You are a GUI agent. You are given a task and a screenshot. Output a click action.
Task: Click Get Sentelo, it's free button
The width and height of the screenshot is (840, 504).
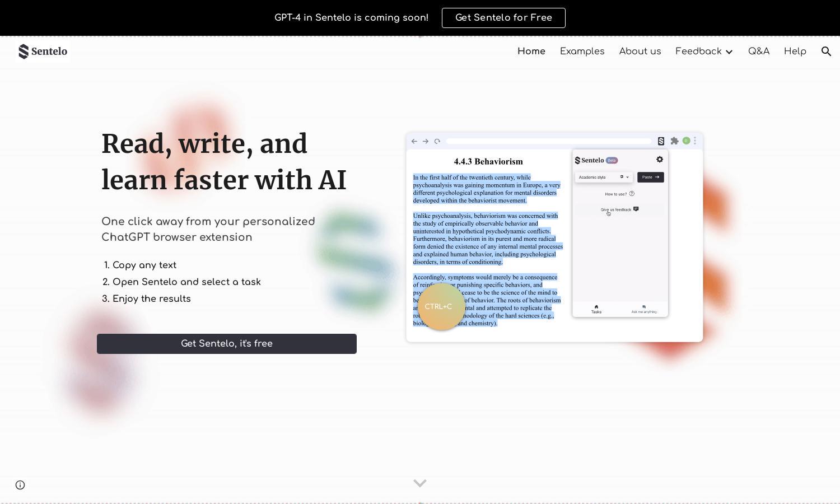pos(227,344)
